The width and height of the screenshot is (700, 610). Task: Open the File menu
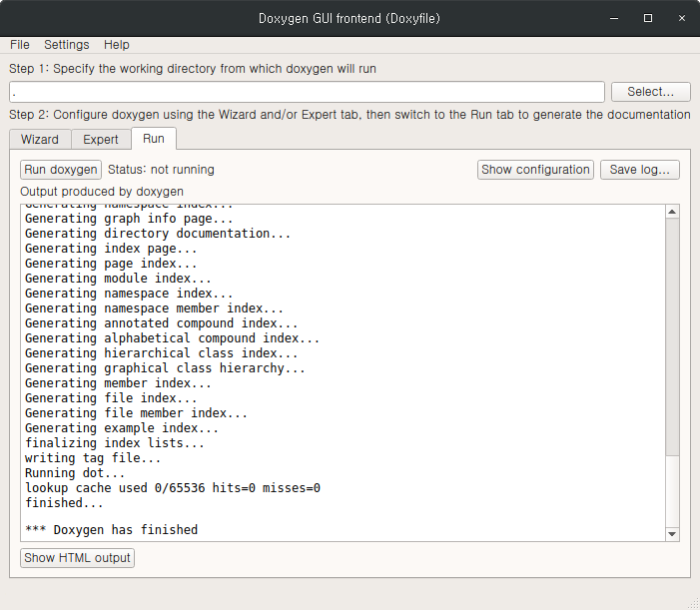coord(20,45)
